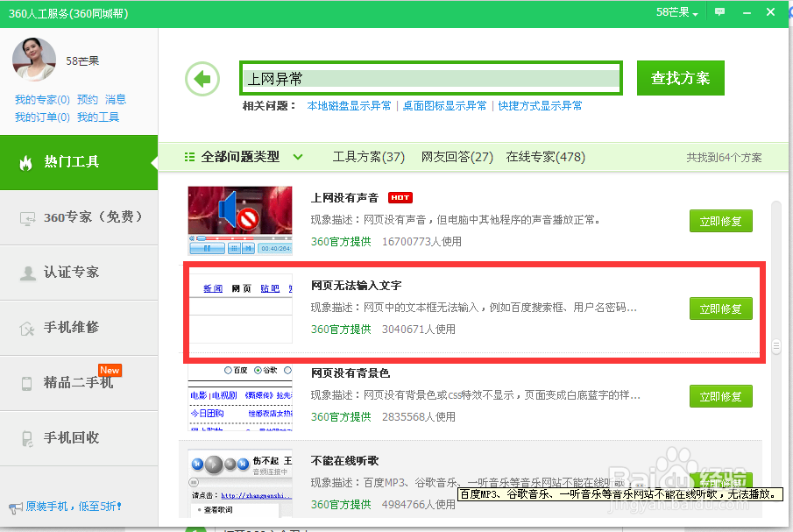Viewport: 793px width, 532px height.
Task: Open the message icon in title bar
Action: pos(719,12)
